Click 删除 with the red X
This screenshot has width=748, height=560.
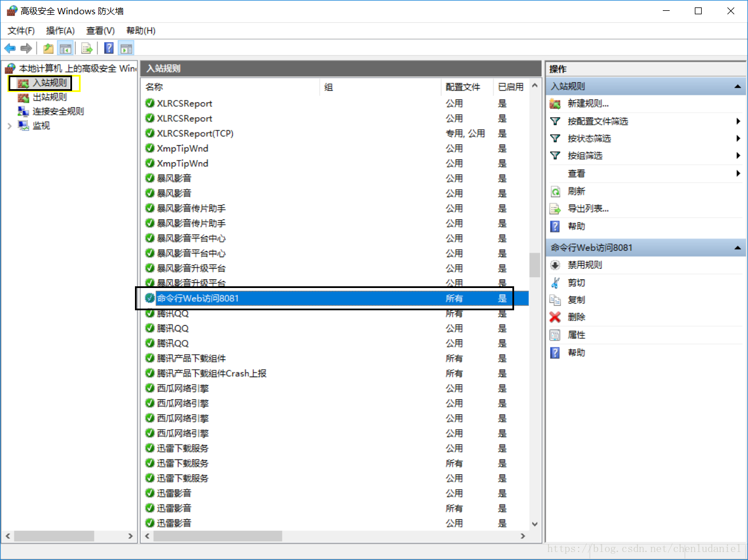(x=576, y=317)
